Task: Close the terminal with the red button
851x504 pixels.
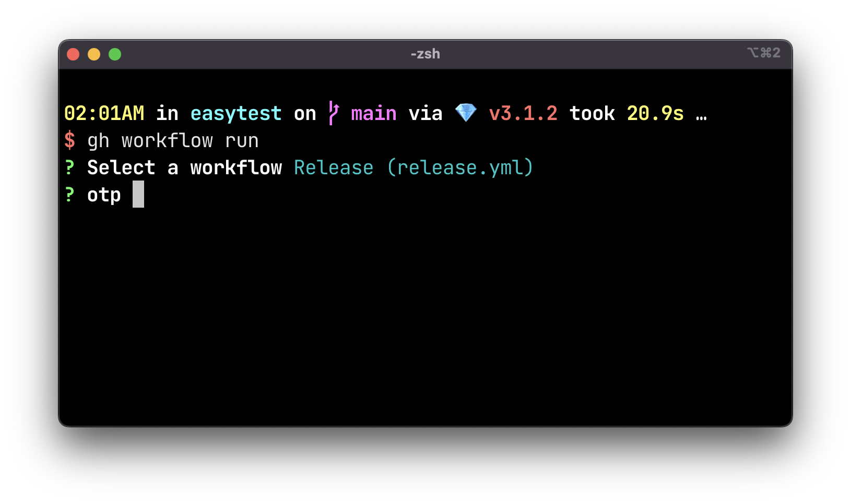Action: pos(73,54)
